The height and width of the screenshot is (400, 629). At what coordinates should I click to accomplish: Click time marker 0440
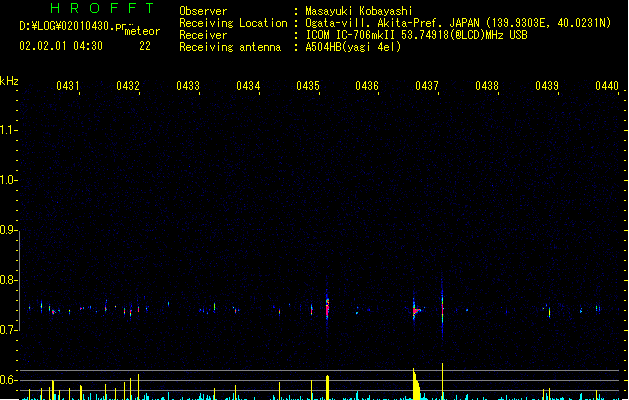coord(607,85)
